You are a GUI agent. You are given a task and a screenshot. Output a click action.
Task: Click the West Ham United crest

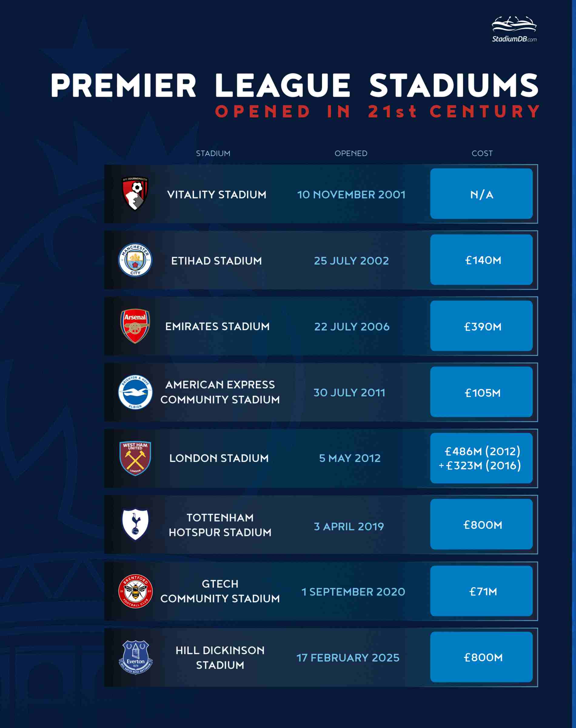pos(135,458)
